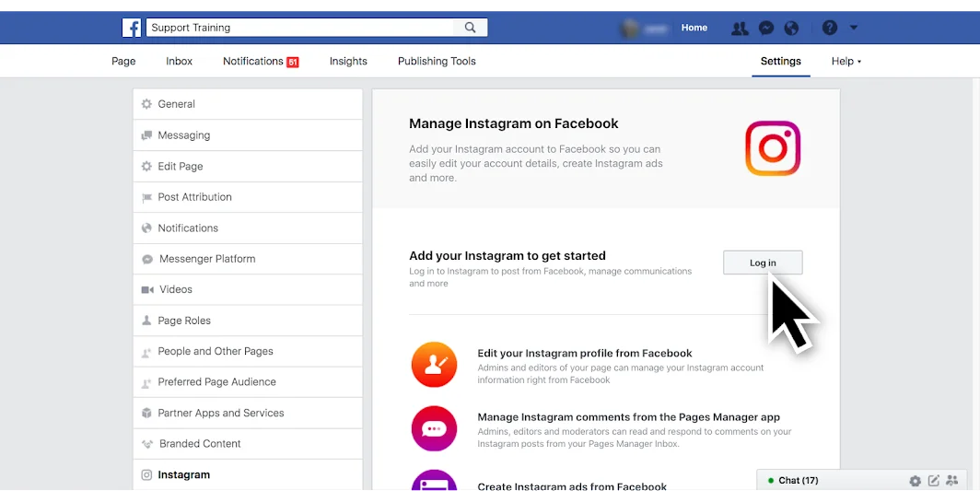Click the search magnifier button
The height and width of the screenshot is (502, 980).
tap(470, 28)
